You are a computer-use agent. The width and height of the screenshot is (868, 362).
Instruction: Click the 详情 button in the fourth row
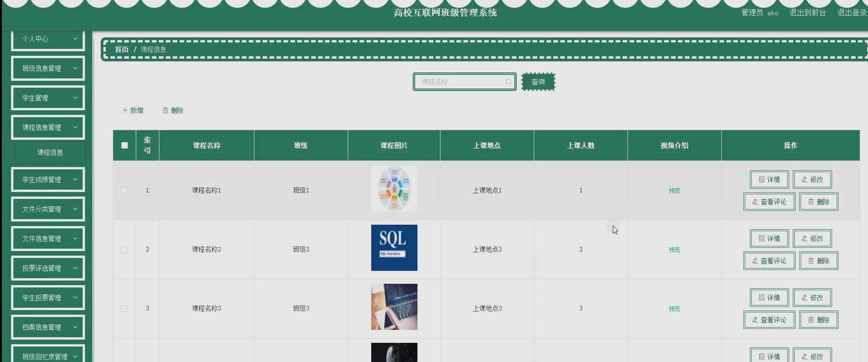coord(769,356)
